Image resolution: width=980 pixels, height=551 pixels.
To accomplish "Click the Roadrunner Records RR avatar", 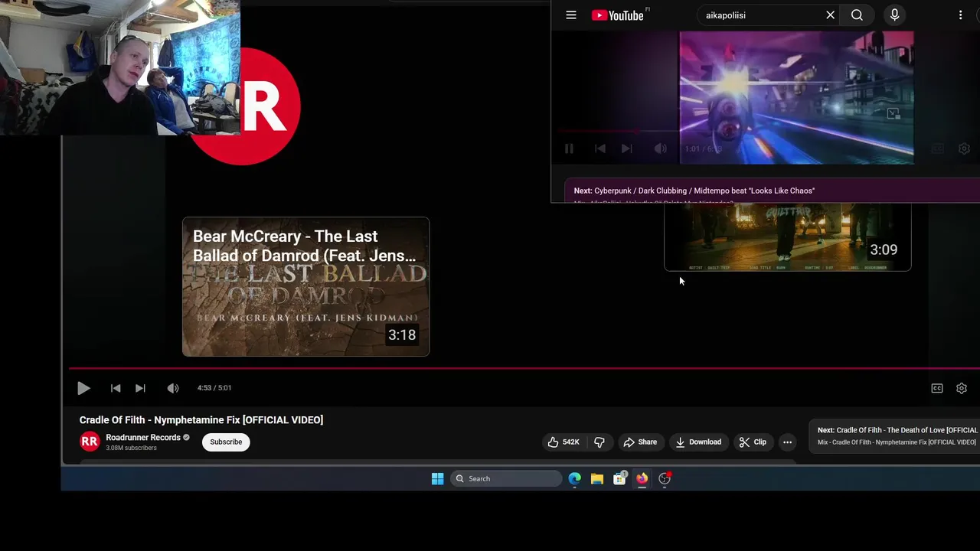I will coord(90,442).
